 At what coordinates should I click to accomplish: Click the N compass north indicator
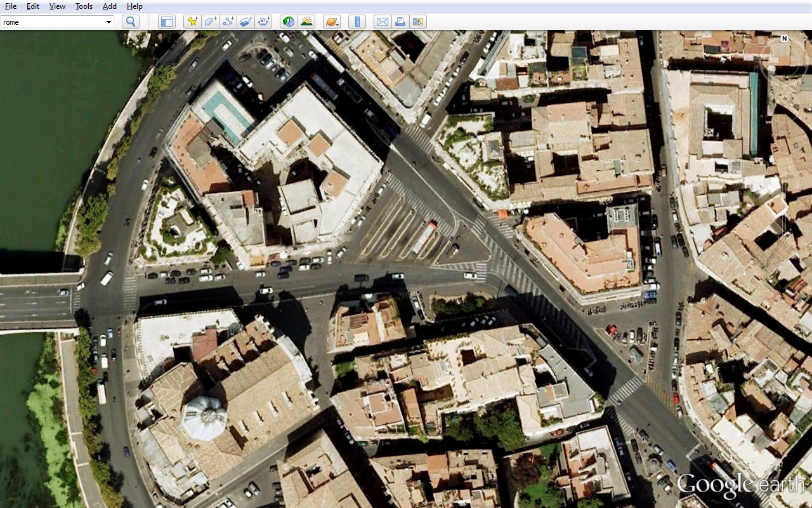[x=785, y=39]
